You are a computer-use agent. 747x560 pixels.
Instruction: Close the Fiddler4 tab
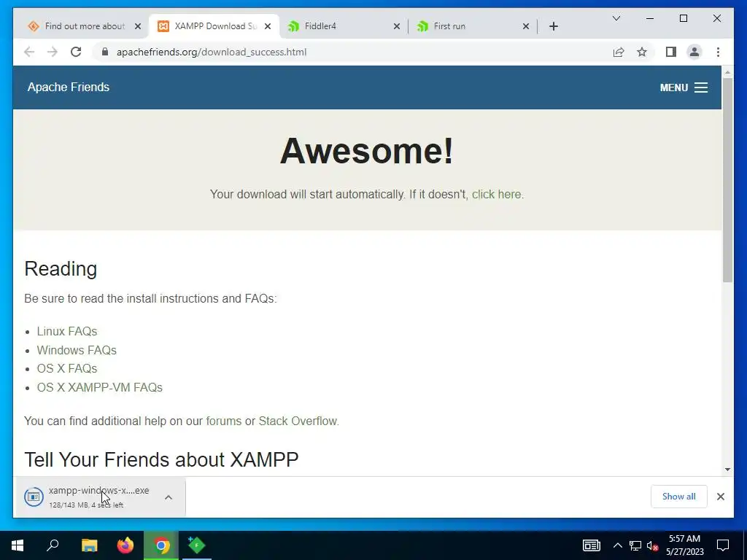[396, 26]
